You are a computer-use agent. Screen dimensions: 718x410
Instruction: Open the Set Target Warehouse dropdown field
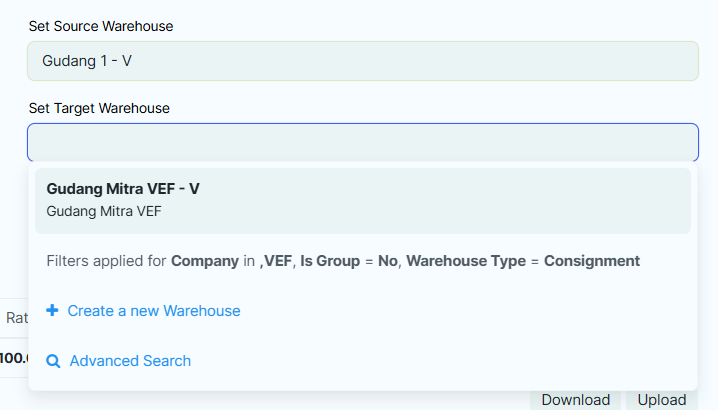[362, 142]
